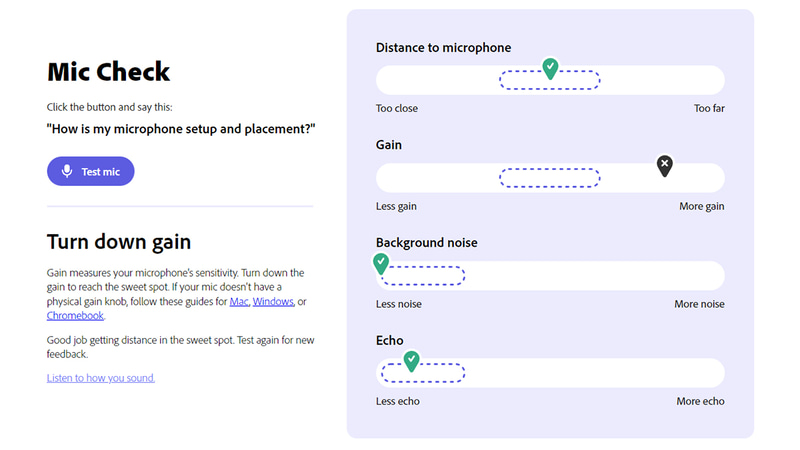Click the 'Too far' label
The image size is (800, 450).
(x=709, y=108)
